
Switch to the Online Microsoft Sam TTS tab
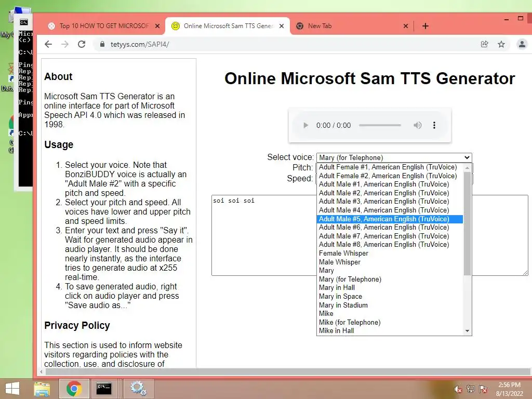(228, 26)
